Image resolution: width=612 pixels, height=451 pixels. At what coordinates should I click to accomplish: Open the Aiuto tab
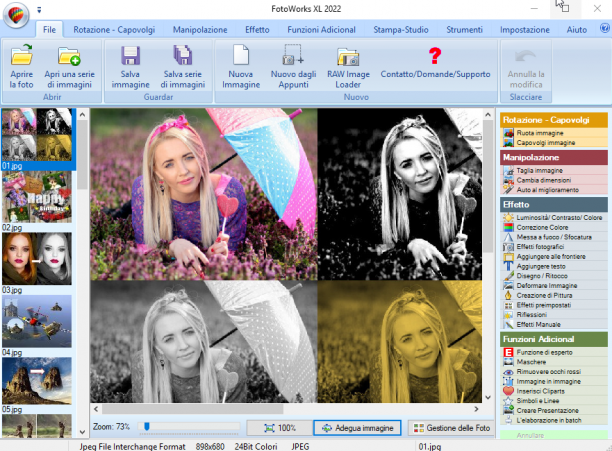576,30
